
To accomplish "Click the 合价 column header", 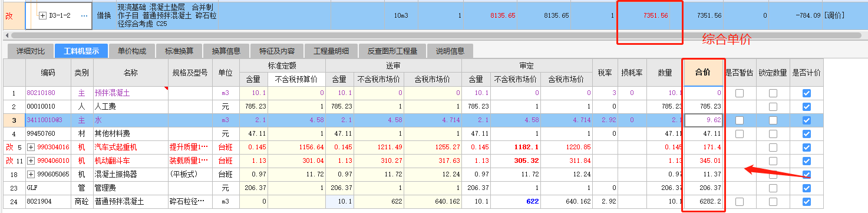I will [x=703, y=73].
